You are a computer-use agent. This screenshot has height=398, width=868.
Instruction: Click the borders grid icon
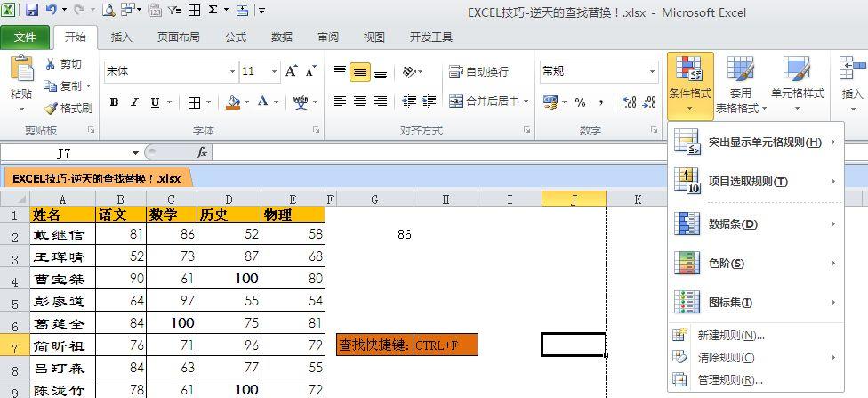point(194,102)
